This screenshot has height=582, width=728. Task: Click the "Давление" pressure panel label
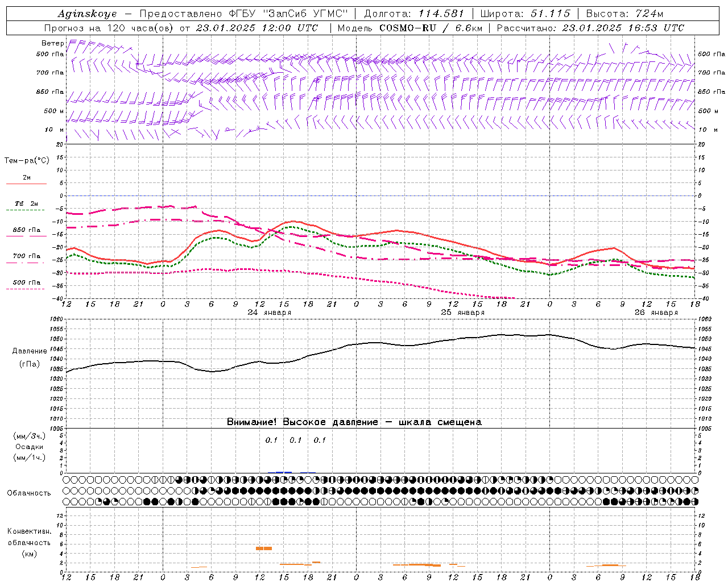click(30, 351)
